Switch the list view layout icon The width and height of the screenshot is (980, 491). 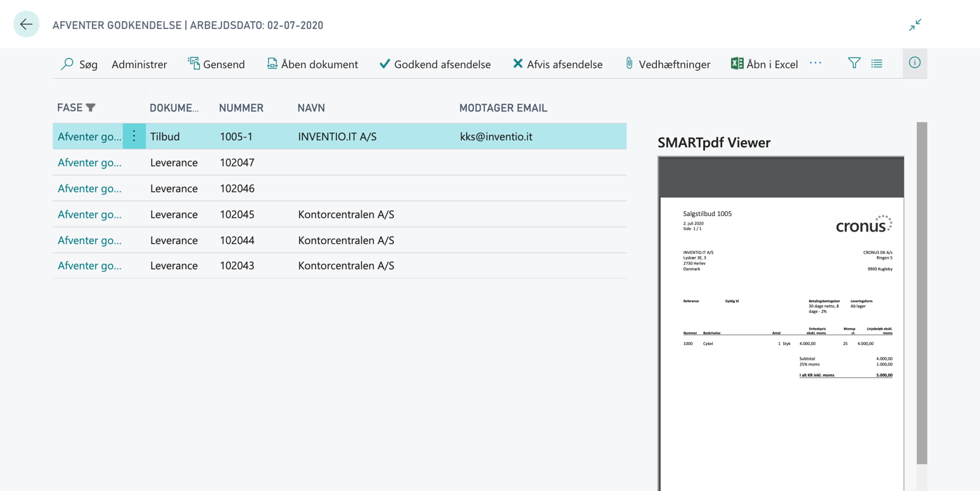[x=877, y=63]
